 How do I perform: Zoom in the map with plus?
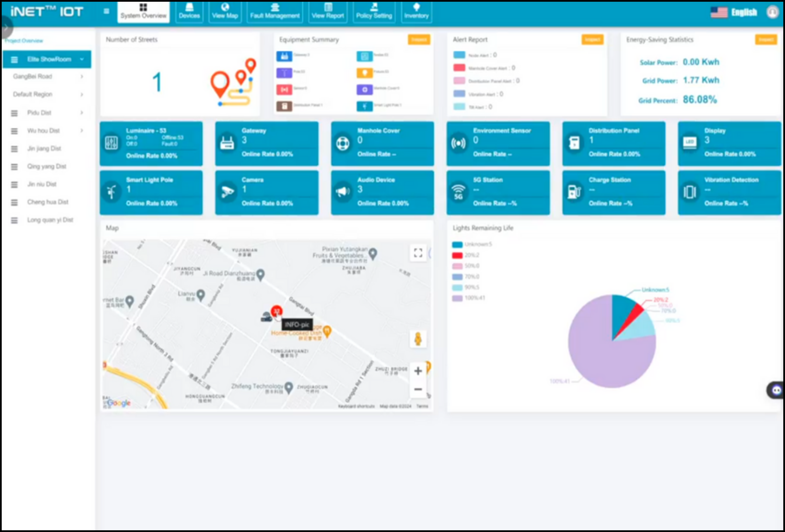[418, 371]
